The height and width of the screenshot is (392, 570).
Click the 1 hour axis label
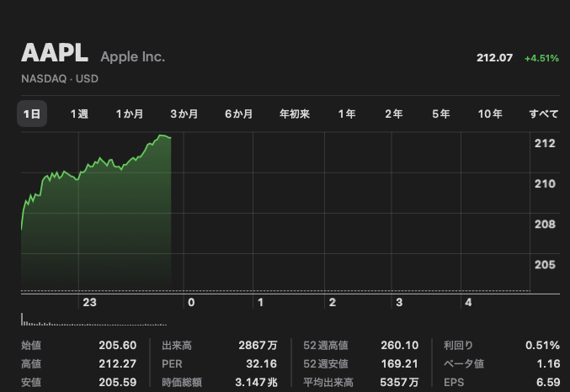point(260,302)
